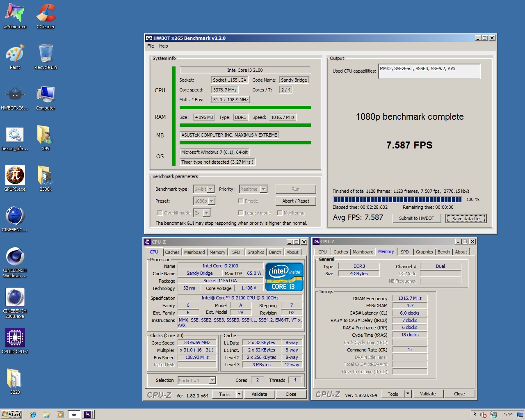Click the network tray icon
The width and height of the screenshot is (525, 420).
[x=493, y=415]
